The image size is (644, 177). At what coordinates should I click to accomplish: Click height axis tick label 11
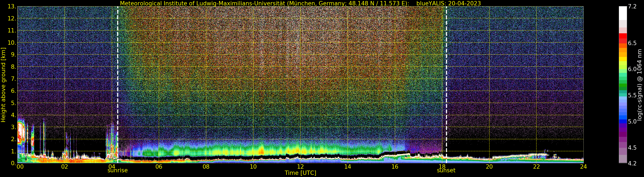(x=12, y=31)
